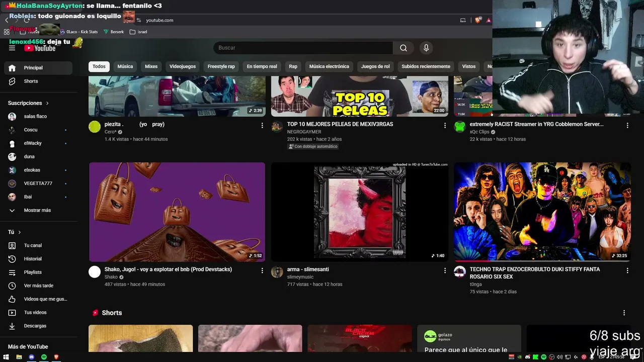Expand the Tú section
This screenshot has height=362, width=644.
(15, 232)
